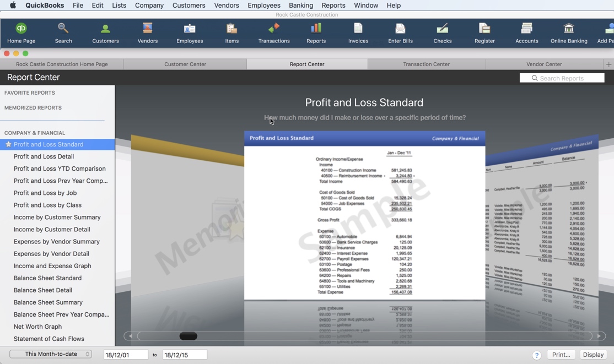This screenshot has height=364, width=614.
Task: Select the Transactions toolbar icon
Action: tap(274, 32)
